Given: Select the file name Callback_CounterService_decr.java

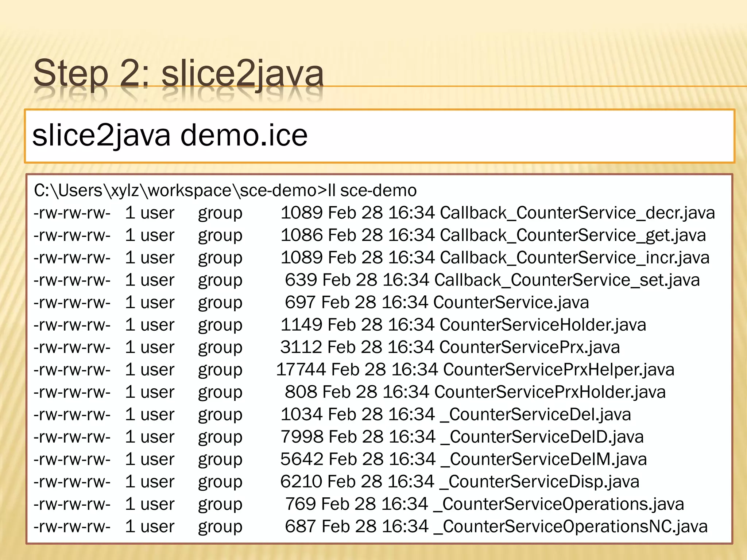Looking at the screenshot, I should click(577, 213).
